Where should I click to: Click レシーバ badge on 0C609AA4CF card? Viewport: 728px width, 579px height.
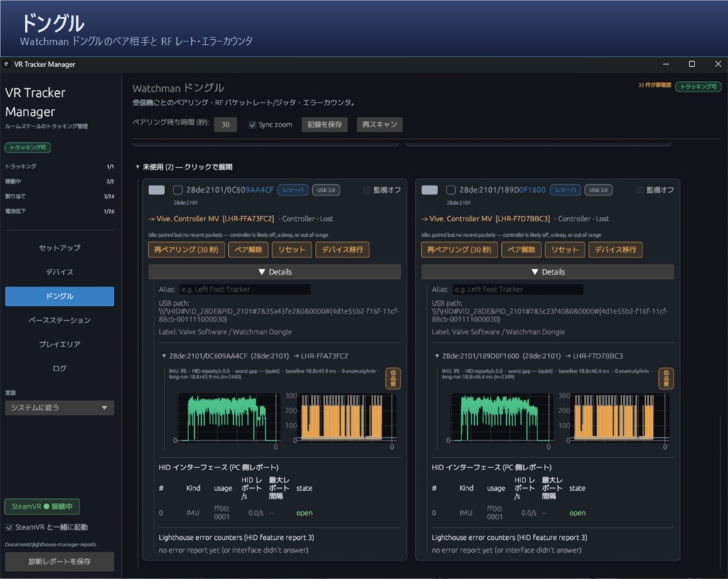pyautogui.click(x=293, y=190)
